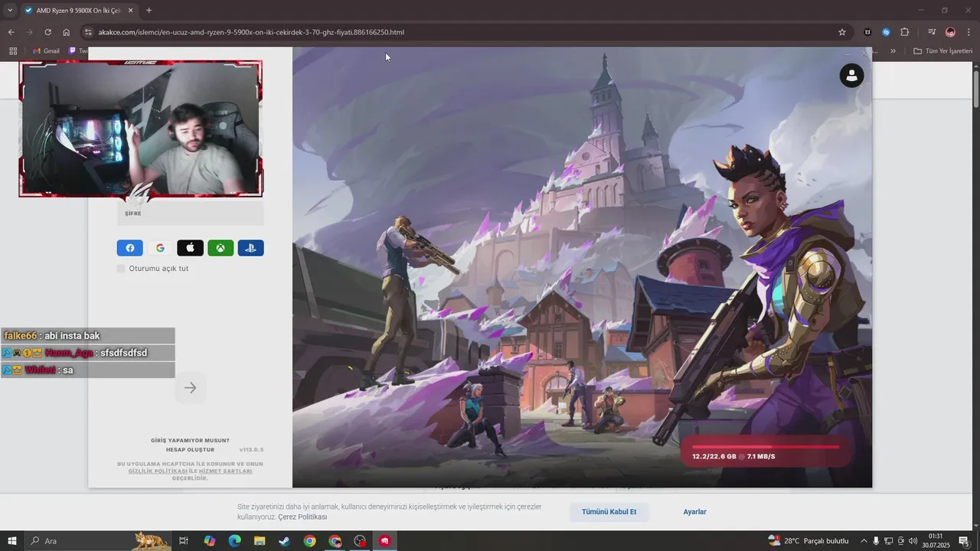
Task: Open the Windows notification center
Action: (x=964, y=541)
